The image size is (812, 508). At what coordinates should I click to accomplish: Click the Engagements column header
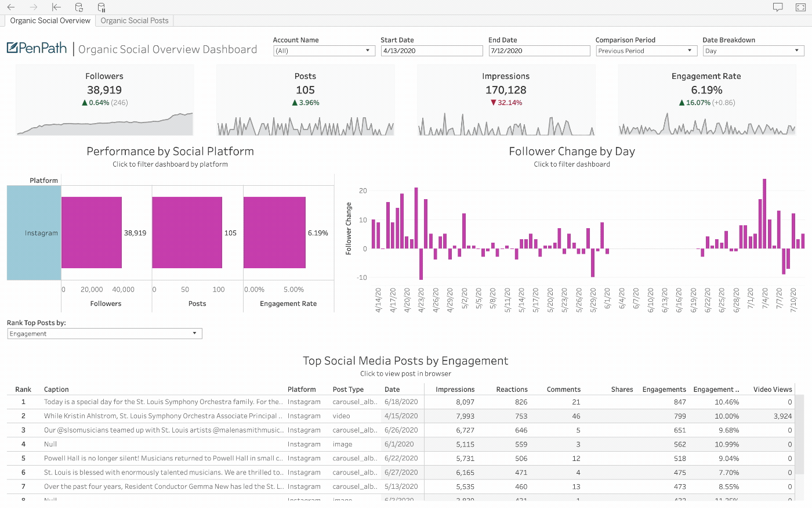664,390
